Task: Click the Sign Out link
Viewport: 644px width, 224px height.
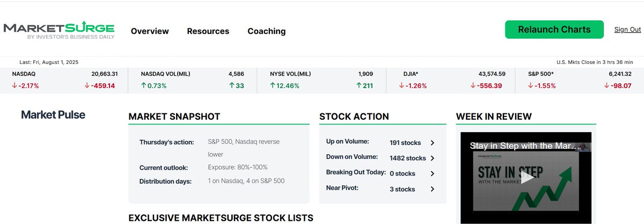Action: (627, 30)
